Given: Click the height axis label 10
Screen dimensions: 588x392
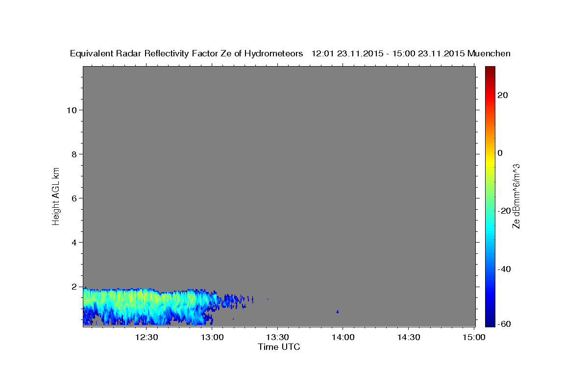Looking at the screenshot, I should click(72, 110).
